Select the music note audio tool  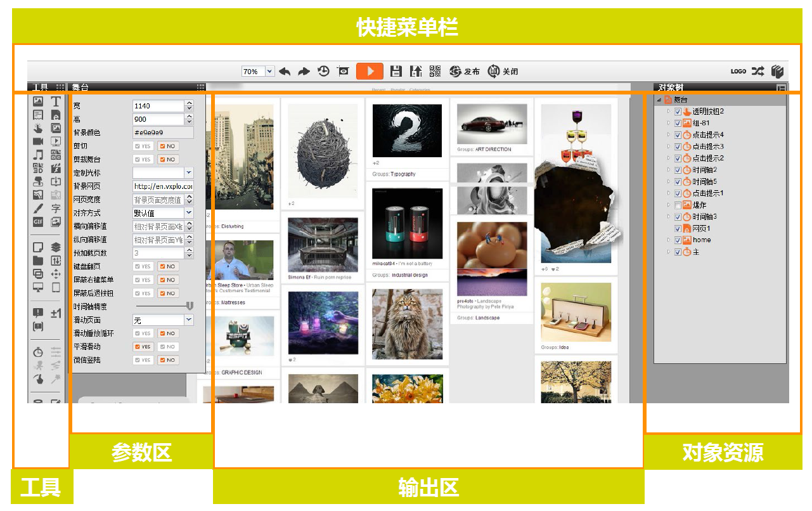point(38,155)
